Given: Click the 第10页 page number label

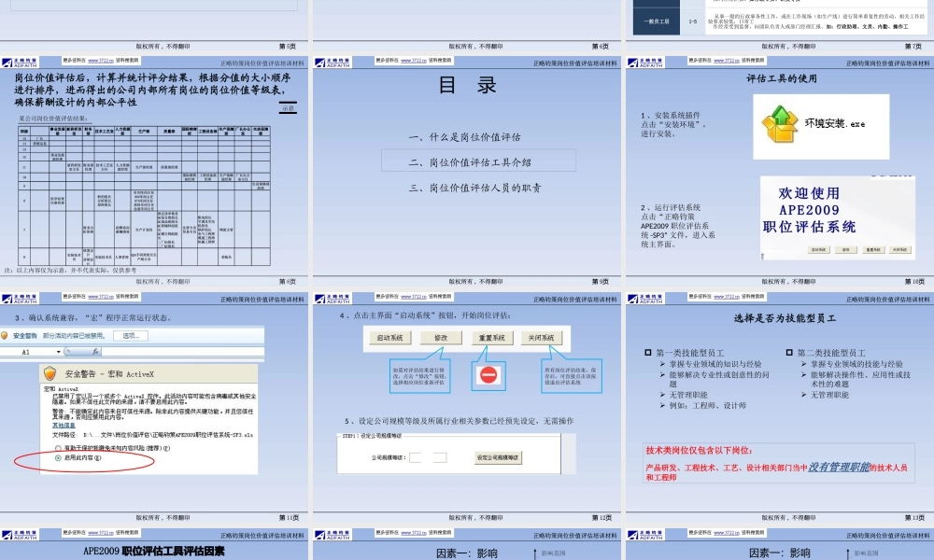Looking at the screenshot, I should [x=914, y=282].
